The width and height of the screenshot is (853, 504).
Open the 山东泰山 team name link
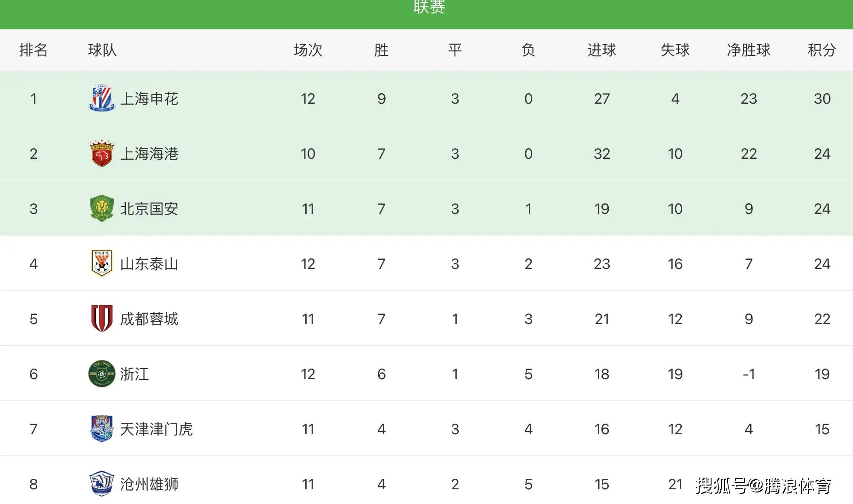[149, 264]
